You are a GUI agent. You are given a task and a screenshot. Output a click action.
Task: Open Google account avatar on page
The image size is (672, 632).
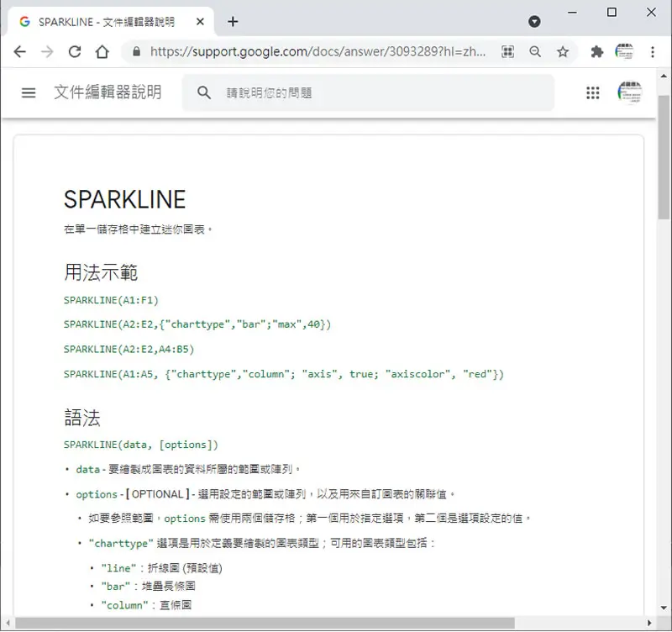point(629,92)
